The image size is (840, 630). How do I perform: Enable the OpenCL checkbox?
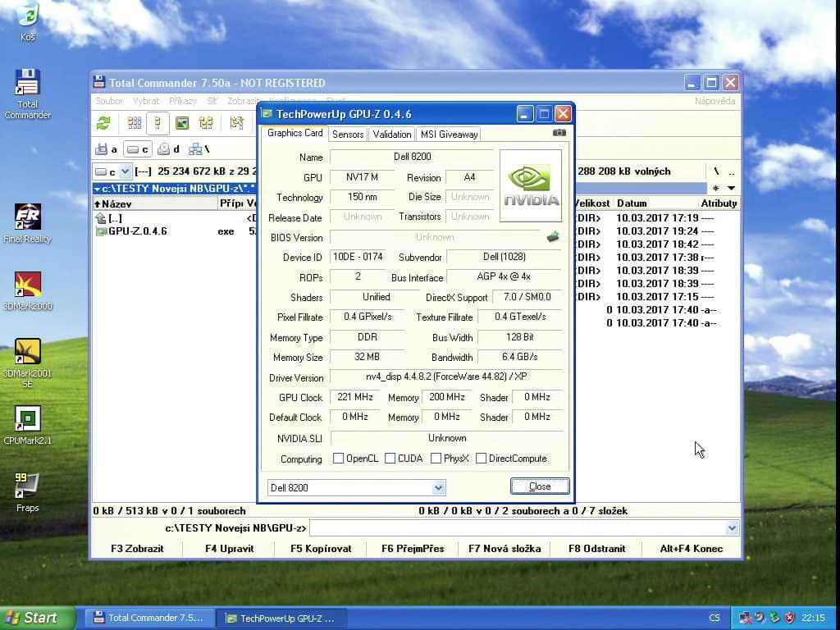click(x=338, y=459)
